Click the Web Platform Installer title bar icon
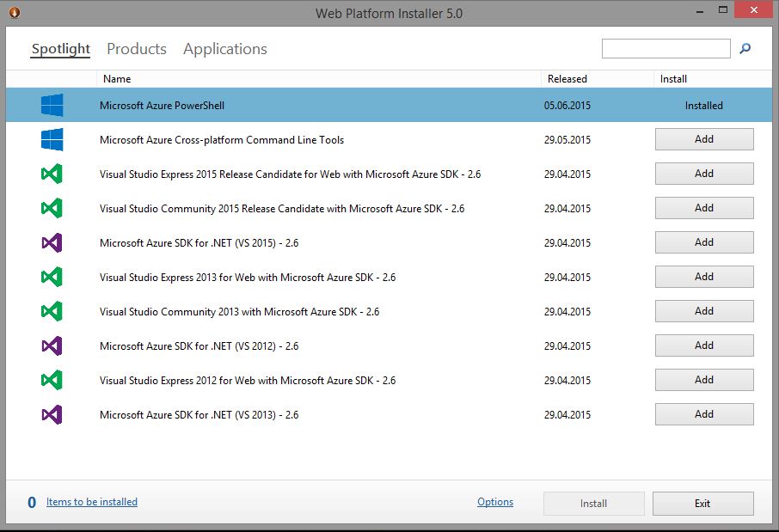This screenshot has width=779, height=532. pyautogui.click(x=15, y=12)
